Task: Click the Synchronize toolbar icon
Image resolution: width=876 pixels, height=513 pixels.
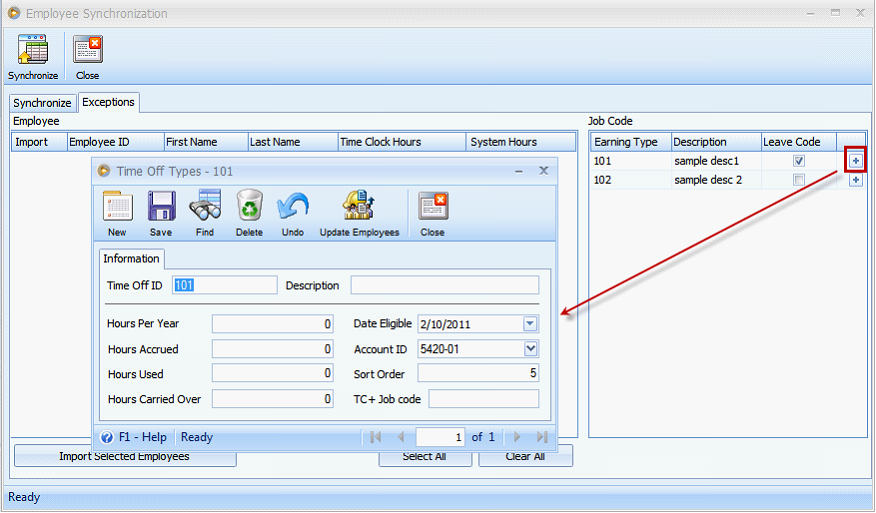Action: coord(33,50)
